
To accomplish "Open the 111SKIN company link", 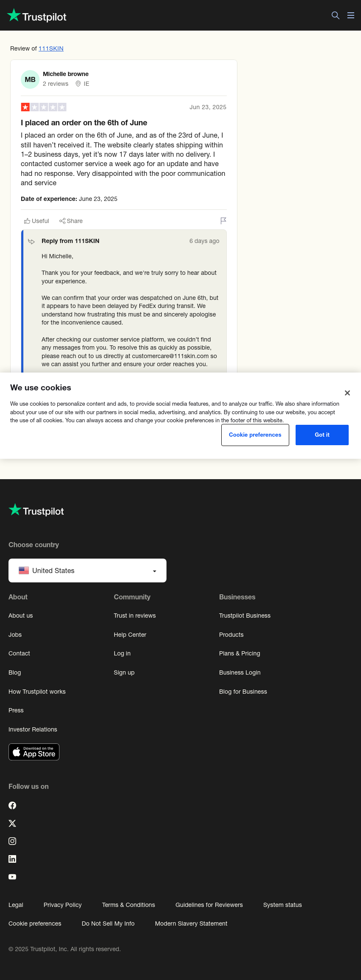I will pos(51,48).
